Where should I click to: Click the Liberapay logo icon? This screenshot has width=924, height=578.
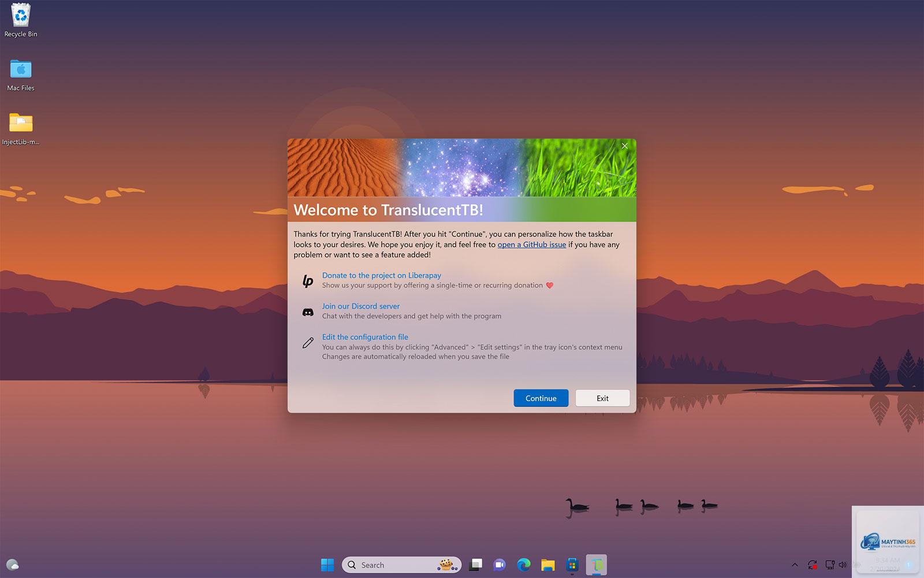point(308,280)
